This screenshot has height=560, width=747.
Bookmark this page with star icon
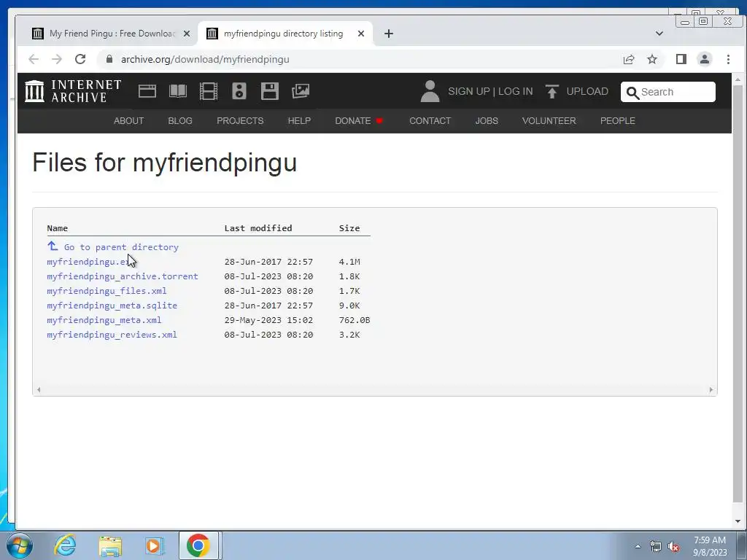click(x=652, y=59)
